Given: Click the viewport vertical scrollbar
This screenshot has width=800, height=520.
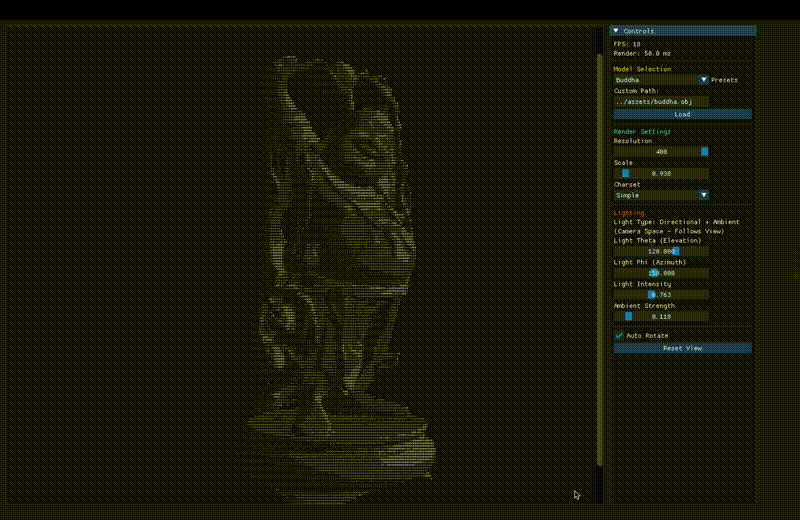Looking at the screenshot, I should tap(599, 259).
